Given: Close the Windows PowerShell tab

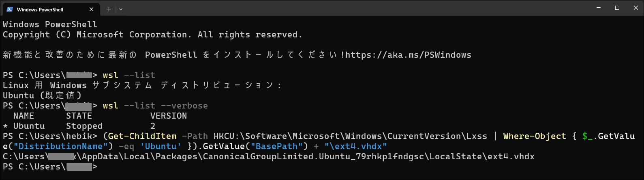Looking at the screenshot, I should click(x=91, y=9).
